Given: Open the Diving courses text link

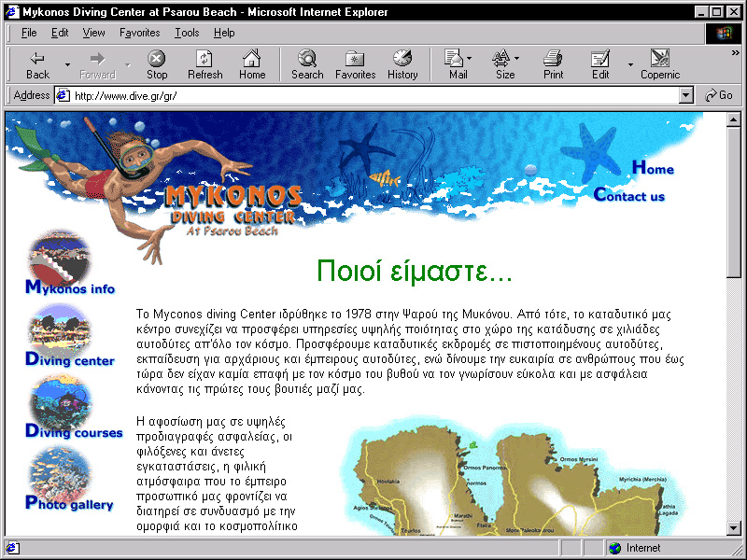Looking at the screenshot, I should 74,431.
